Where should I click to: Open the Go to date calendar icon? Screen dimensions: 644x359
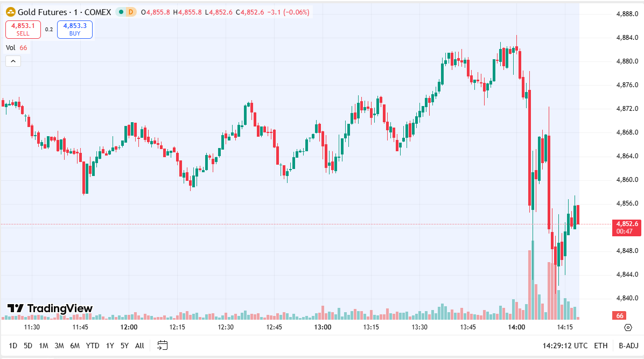point(163,346)
